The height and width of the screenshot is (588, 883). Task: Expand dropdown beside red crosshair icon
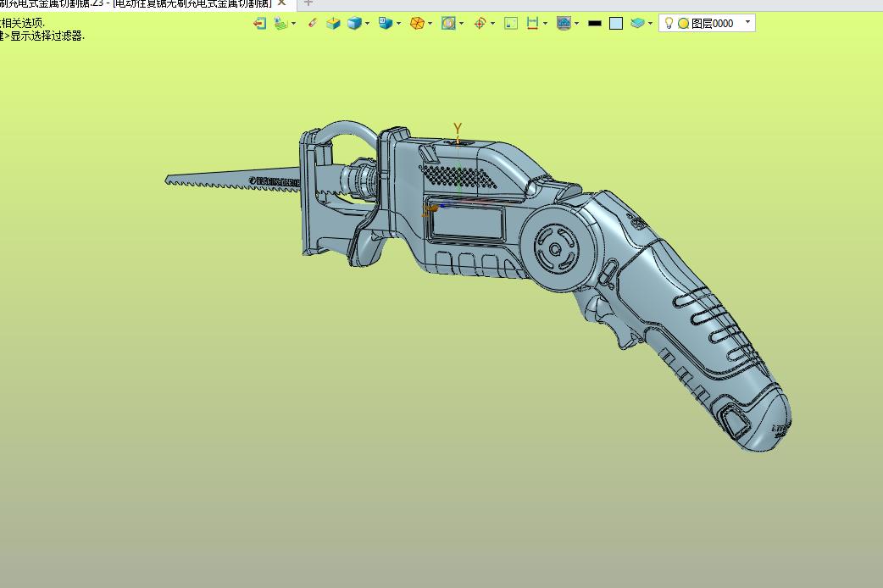point(492,23)
